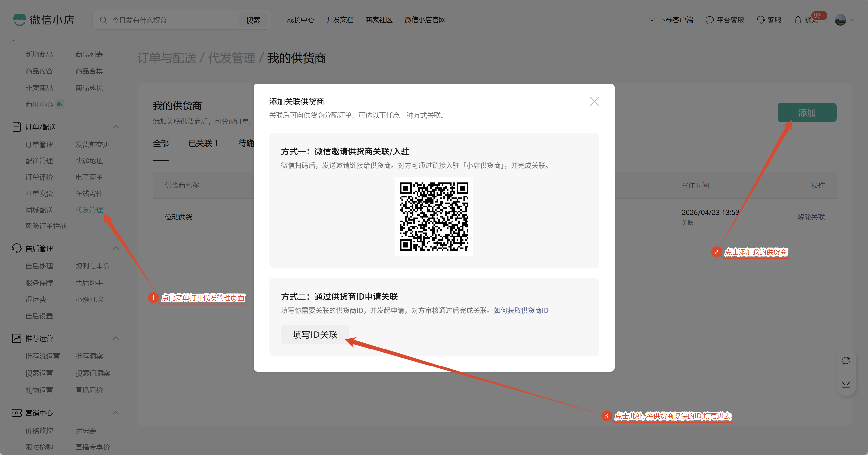Collapse the 订单/配送 menu section
868x455 pixels.
[116, 127]
